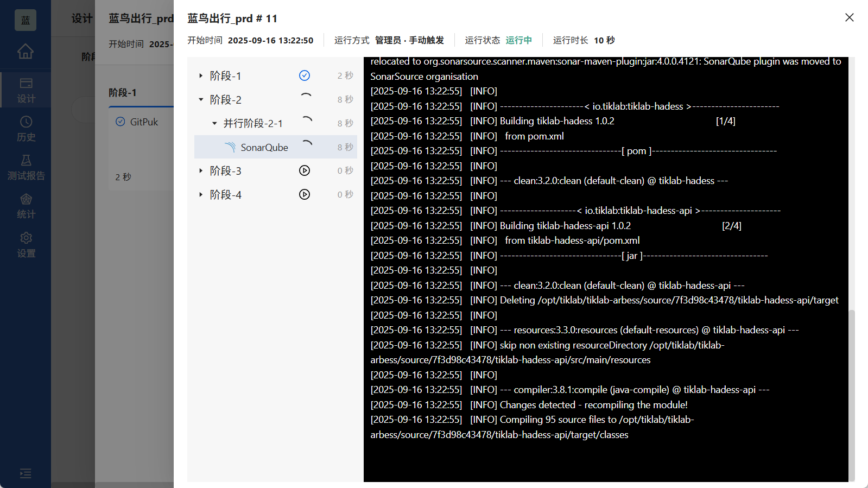Image resolution: width=868 pixels, height=488 pixels.
Task: Click the 蓝 project avatar icon
Action: click(26, 20)
